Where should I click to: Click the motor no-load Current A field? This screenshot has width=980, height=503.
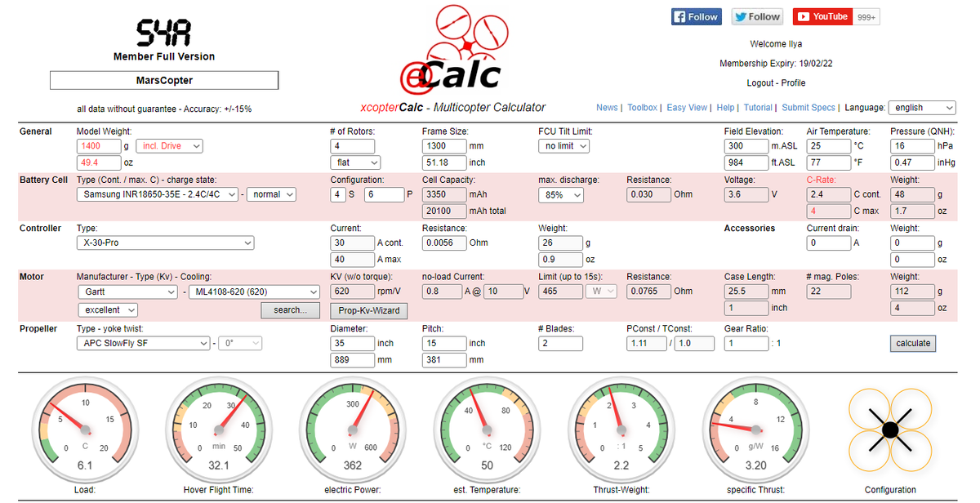[x=442, y=292]
